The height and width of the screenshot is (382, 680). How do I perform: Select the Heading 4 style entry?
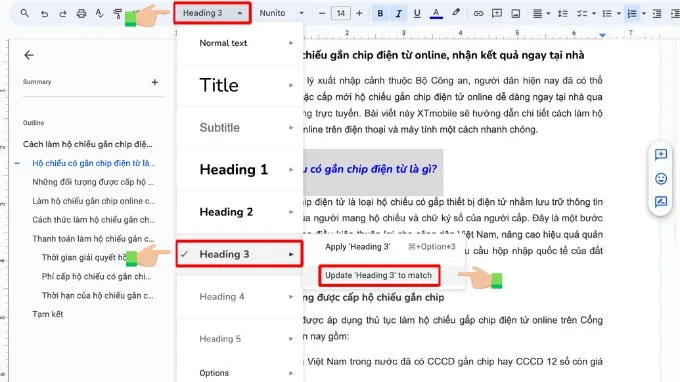point(239,297)
